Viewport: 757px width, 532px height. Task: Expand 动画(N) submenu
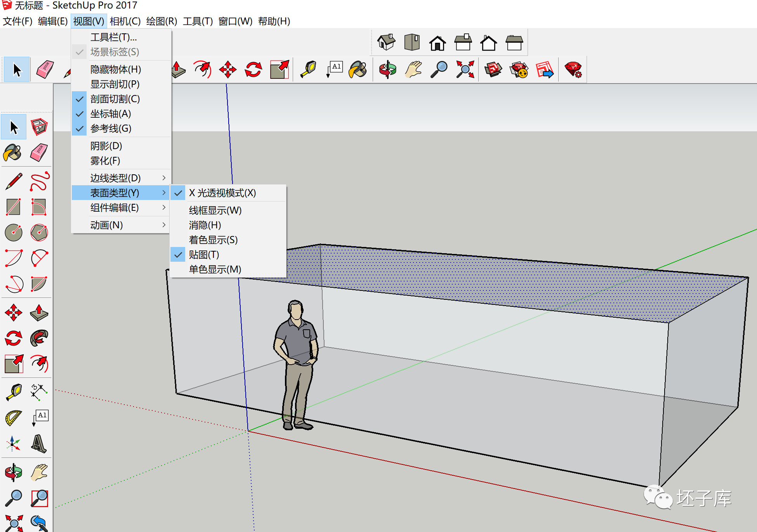pos(121,225)
